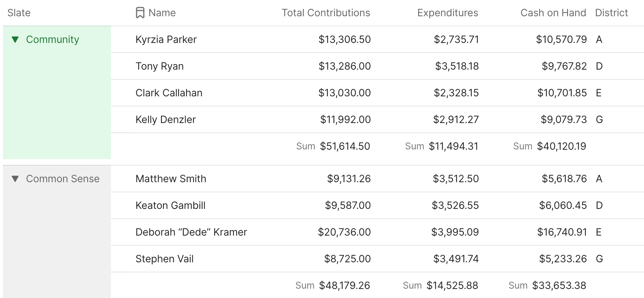The image size is (644, 298).
Task: Open Common Sense Expenditures Sum summary
Action: point(440,285)
